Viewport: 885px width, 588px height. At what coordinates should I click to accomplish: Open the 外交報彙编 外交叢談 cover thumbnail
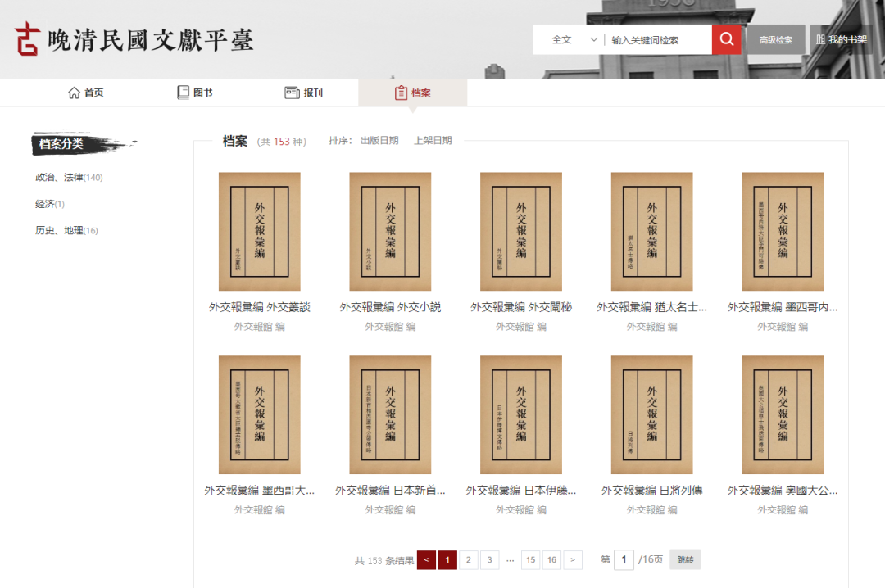click(259, 232)
